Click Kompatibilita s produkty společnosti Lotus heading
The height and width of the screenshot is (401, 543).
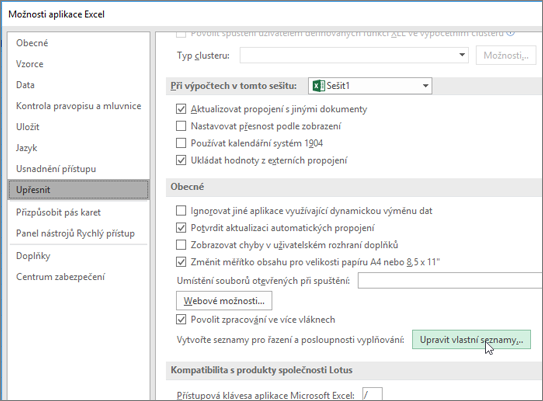point(261,370)
